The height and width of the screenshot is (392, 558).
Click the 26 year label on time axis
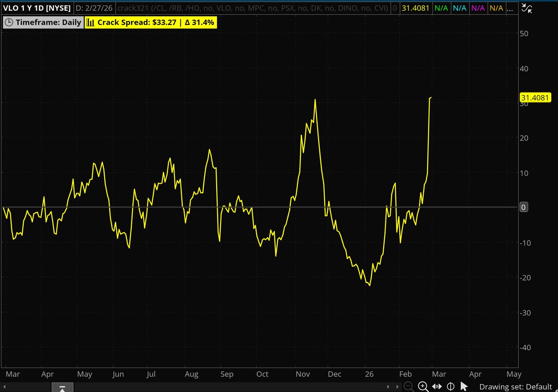pos(369,374)
